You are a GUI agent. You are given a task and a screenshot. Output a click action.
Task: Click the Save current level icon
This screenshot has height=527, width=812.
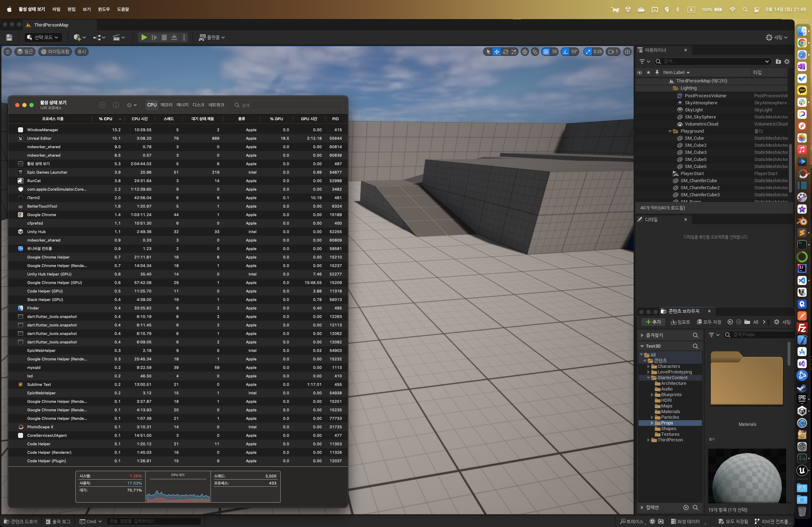click(10, 37)
